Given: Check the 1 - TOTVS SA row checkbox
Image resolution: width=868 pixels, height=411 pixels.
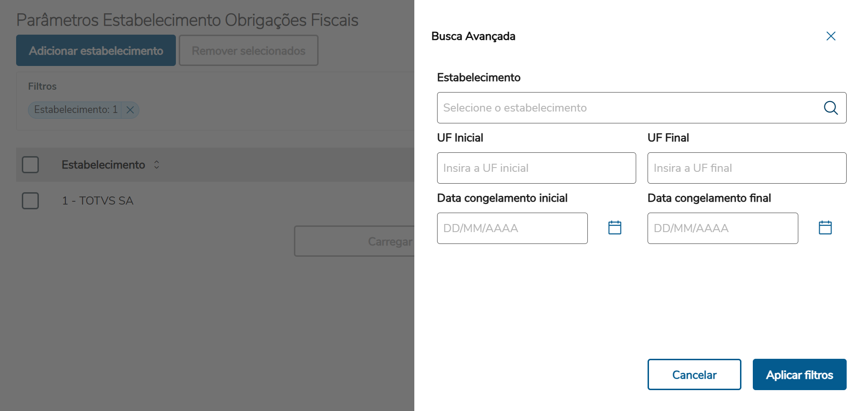Looking at the screenshot, I should coord(30,201).
